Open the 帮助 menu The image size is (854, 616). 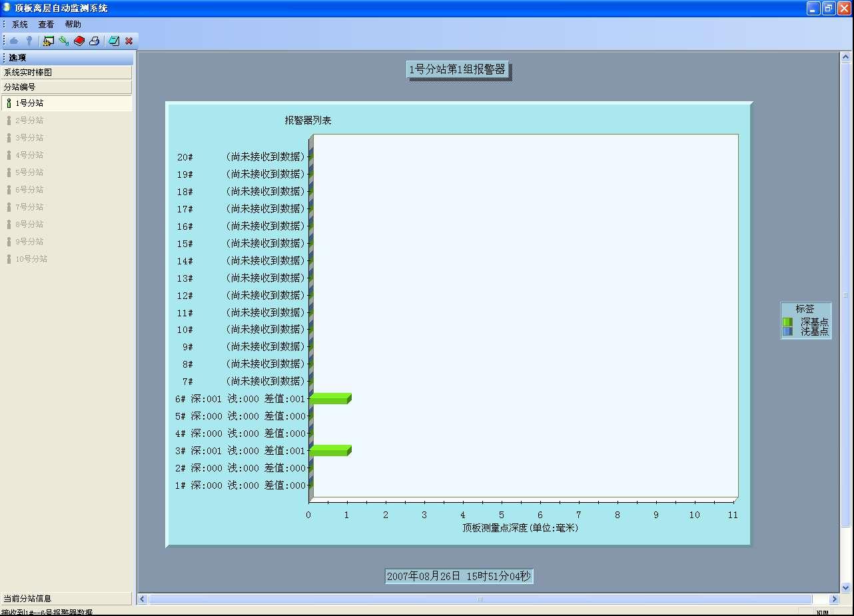[x=73, y=24]
